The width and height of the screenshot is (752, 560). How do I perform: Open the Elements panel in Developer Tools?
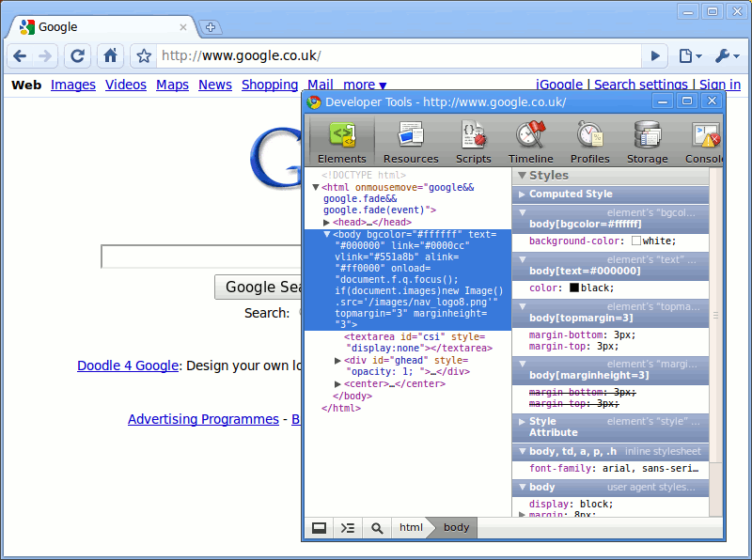(341, 141)
